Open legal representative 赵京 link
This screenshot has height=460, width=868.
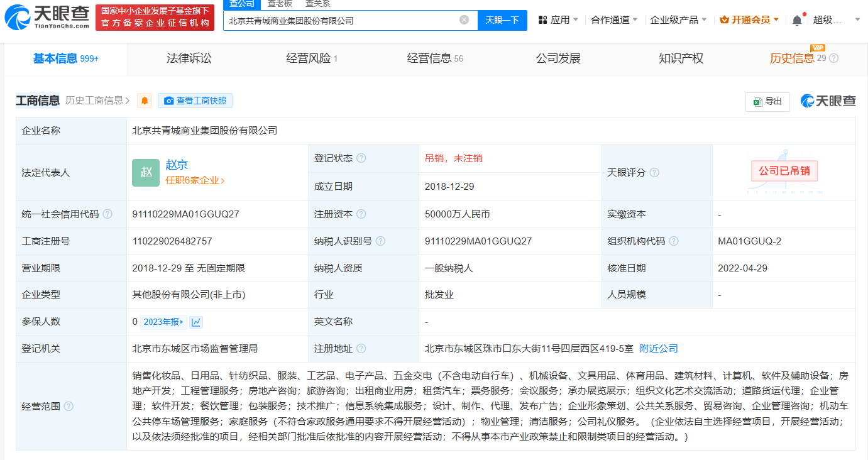click(x=177, y=165)
